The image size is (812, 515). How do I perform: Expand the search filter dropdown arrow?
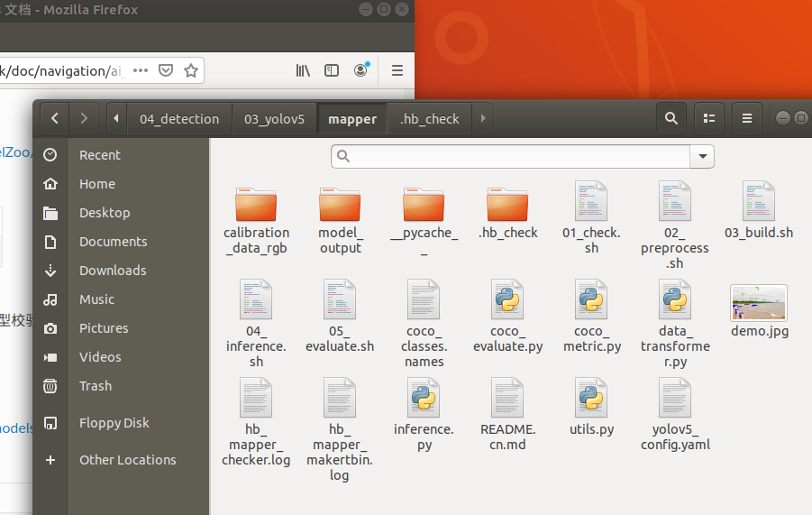pyautogui.click(x=702, y=156)
